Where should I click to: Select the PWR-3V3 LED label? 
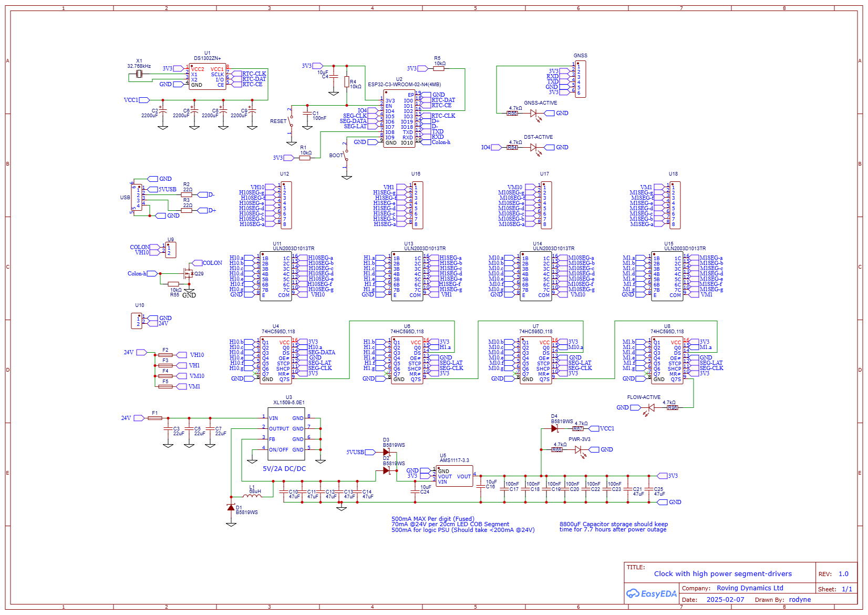(x=580, y=439)
